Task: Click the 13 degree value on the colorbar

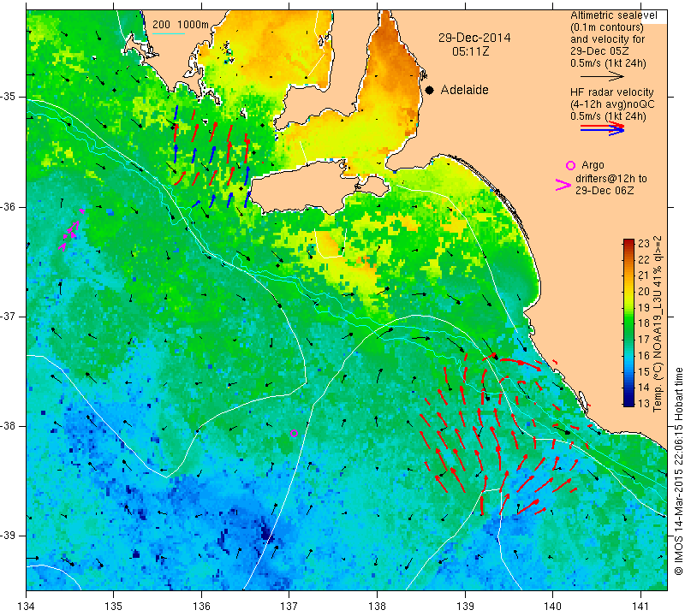Action: click(644, 403)
